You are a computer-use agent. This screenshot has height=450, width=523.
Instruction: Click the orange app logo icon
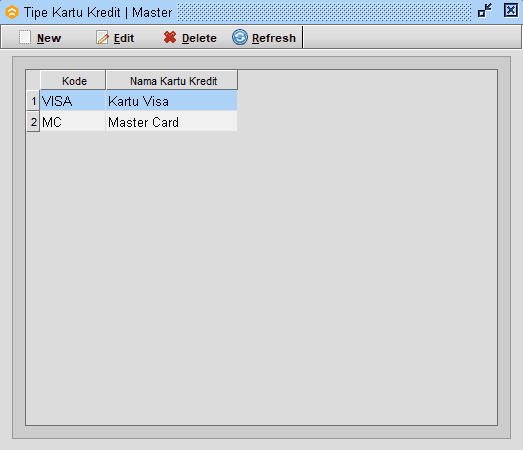point(12,12)
